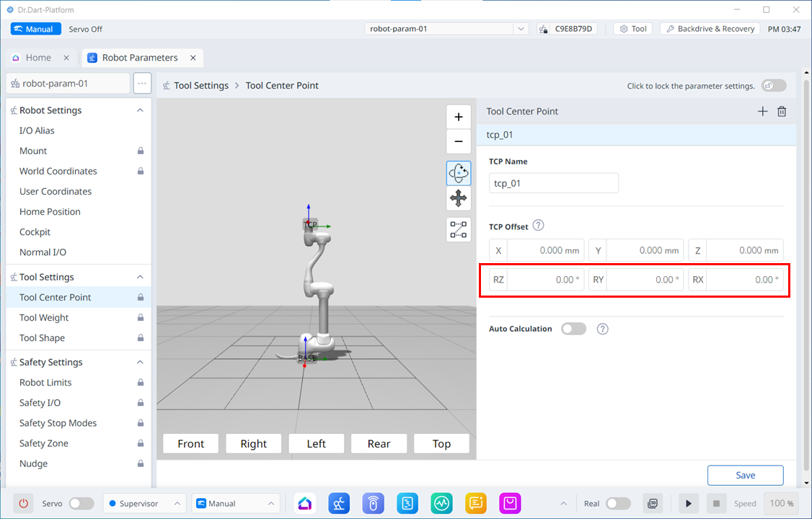Select the pan move arrows tool
Screen dimensions: 812x519
coord(459,198)
